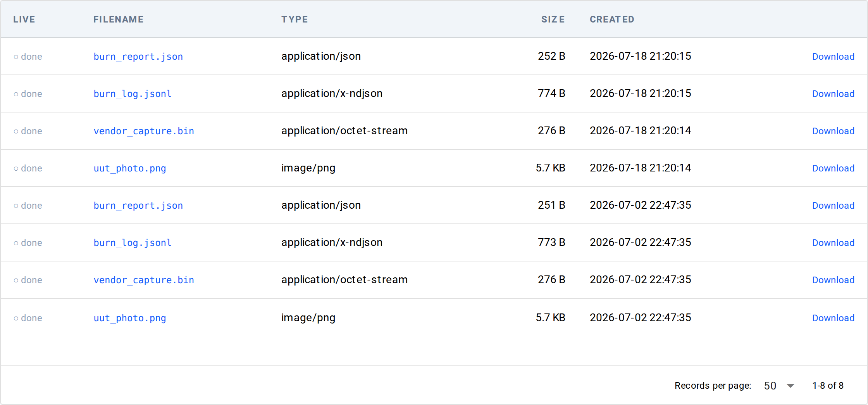Open the Records per page dropdown arrow
This screenshot has width=868, height=405.
[x=790, y=386]
